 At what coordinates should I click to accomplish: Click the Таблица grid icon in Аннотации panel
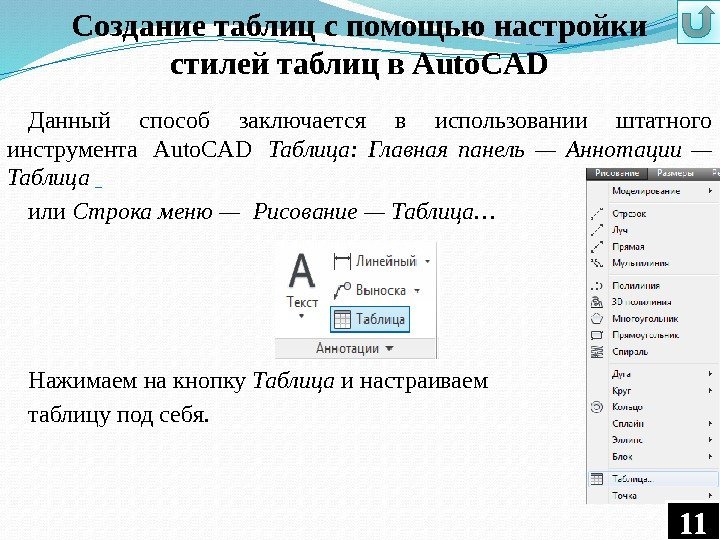click(x=342, y=319)
